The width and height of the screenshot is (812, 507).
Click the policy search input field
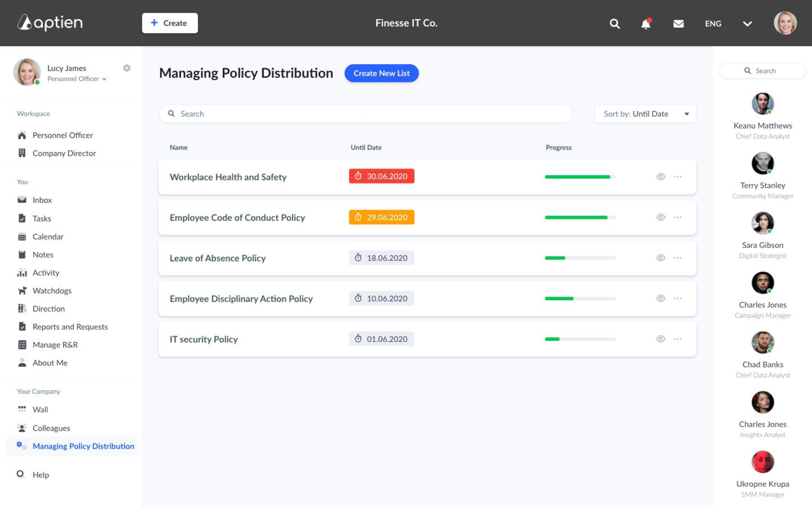(x=365, y=114)
